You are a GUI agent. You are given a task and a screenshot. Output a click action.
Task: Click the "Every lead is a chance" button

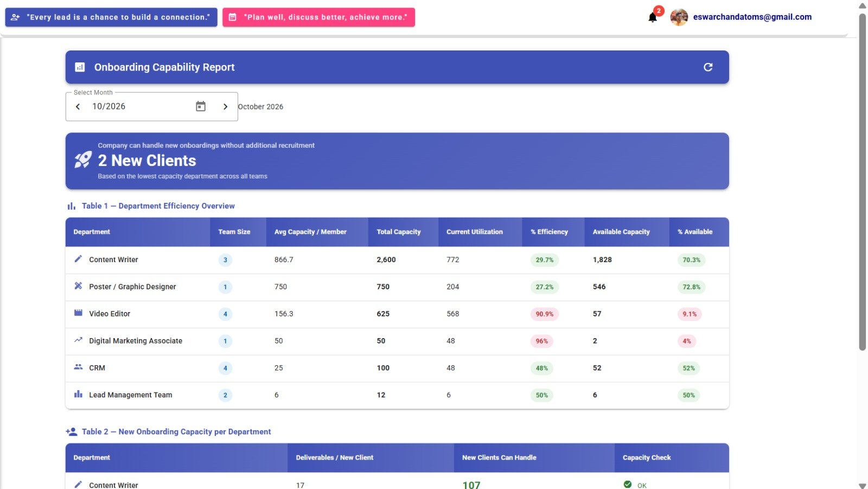pyautogui.click(x=111, y=17)
